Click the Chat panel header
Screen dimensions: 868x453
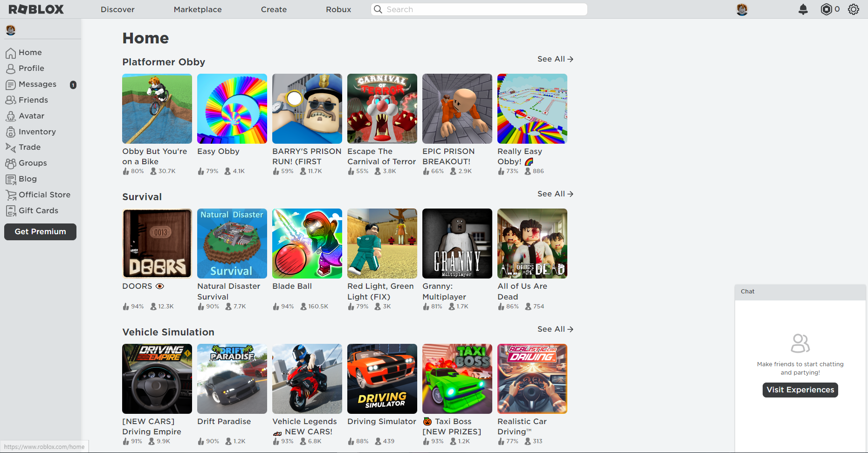pyautogui.click(x=800, y=292)
